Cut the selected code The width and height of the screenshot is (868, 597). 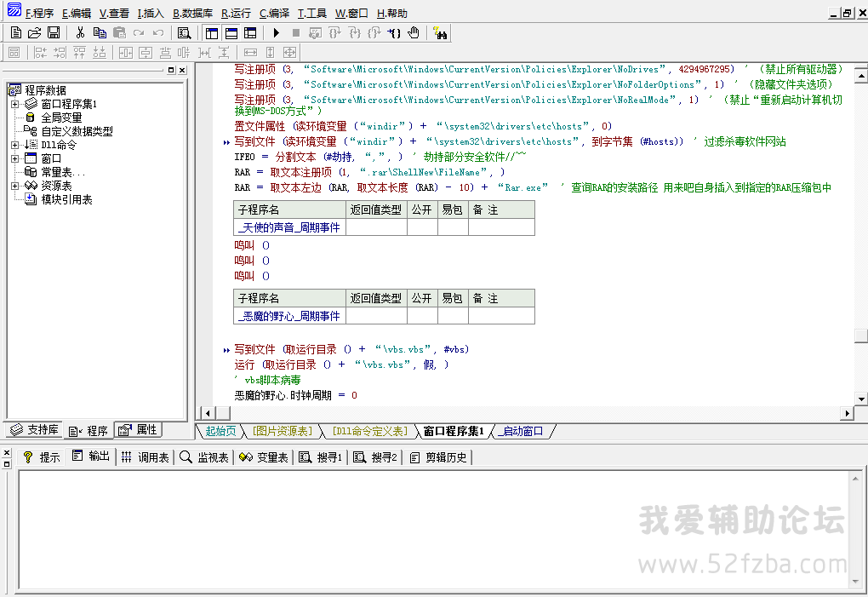click(x=80, y=33)
